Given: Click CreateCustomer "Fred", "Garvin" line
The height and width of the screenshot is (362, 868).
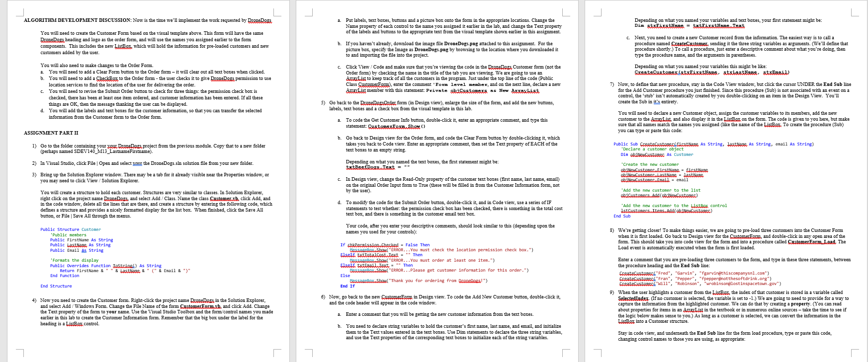Looking at the screenshot, I should point(694,273).
